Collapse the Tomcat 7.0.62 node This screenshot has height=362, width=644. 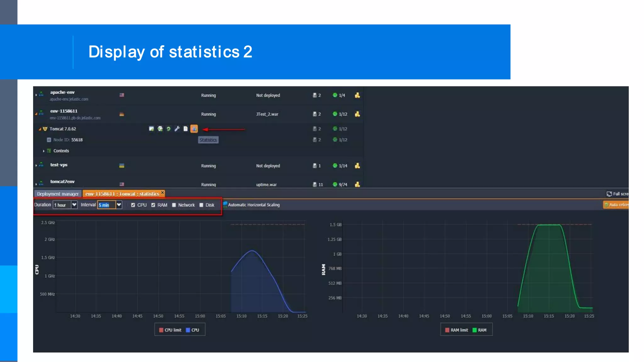(x=40, y=129)
